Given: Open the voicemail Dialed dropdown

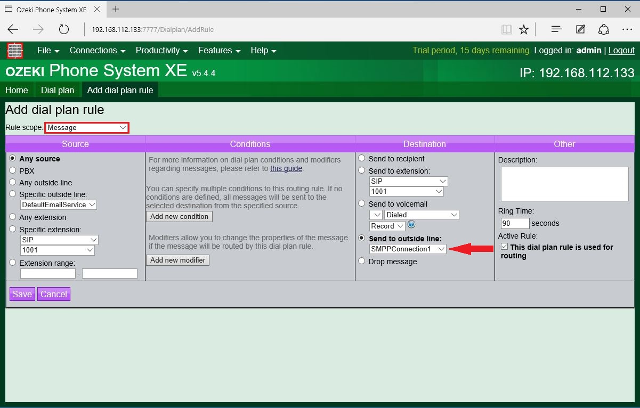Looking at the screenshot, I should (422, 215).
